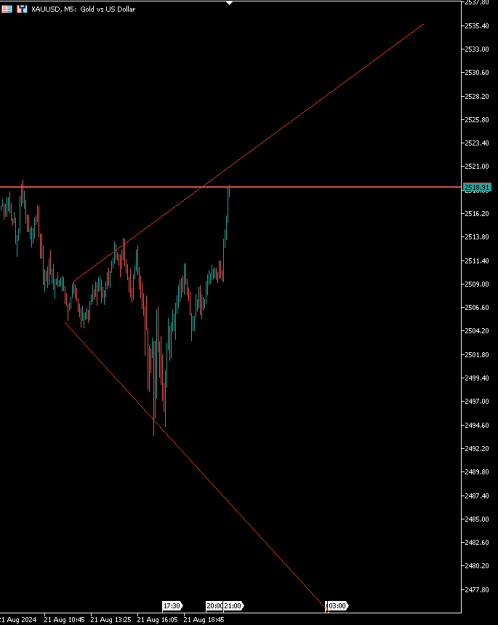Click the 2485.00 price scale label

pyautogui.click(x=477, y=519)
